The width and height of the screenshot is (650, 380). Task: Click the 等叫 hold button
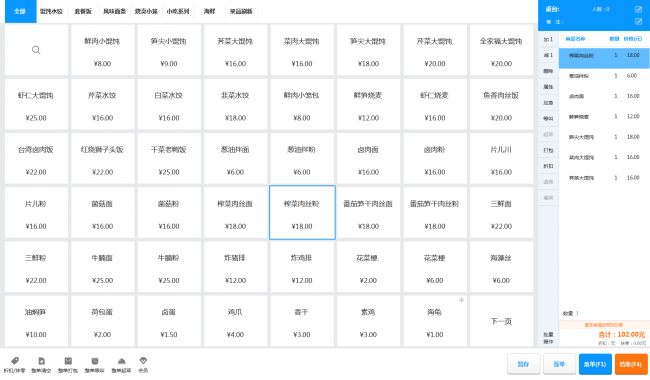[x=548, y=119]
